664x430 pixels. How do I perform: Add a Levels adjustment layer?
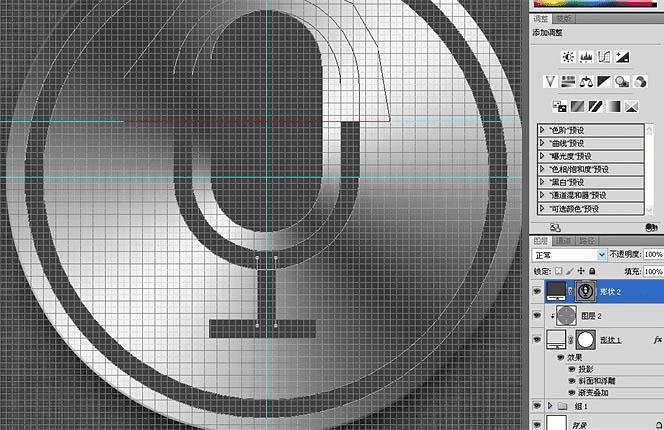click(586, 57)
